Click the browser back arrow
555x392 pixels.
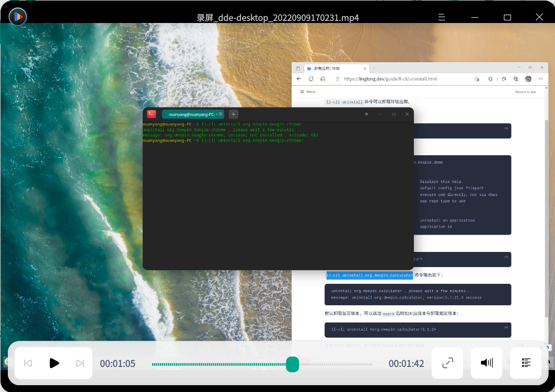pyautogui.click(x=299, y=79)
